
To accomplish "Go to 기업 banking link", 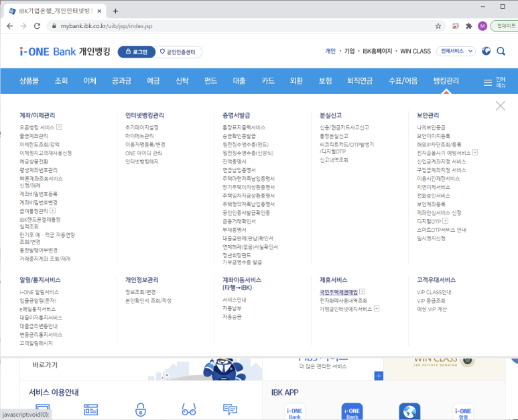I will [349, 51].
